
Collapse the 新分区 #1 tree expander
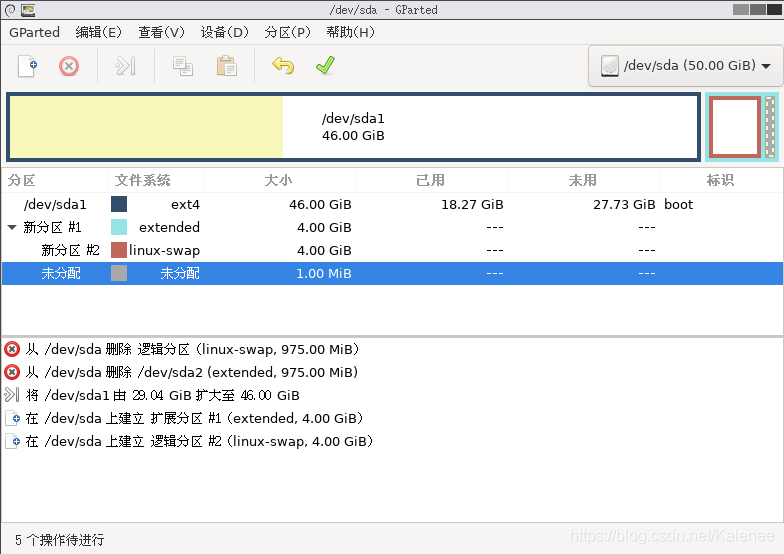12,228
